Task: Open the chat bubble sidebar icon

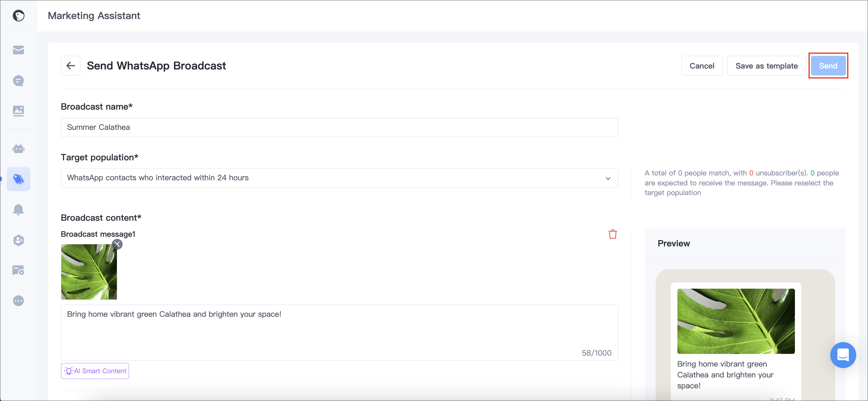Action: [18, 81]
